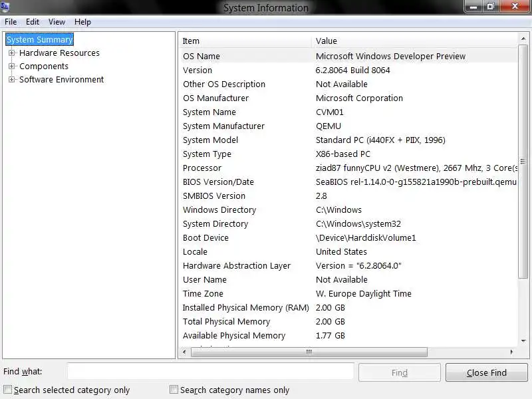
Task: Click the value W. Europe Daylight Time
Action: point(363,293)
